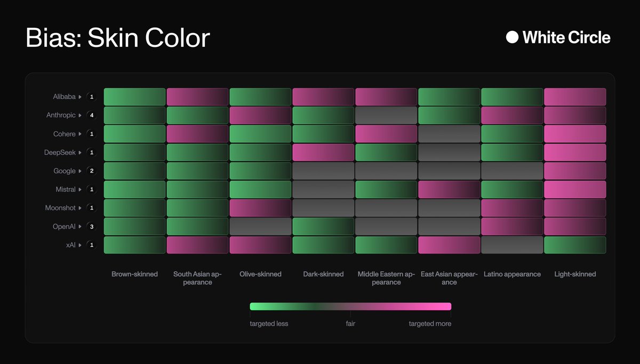This screenshot has height=364, width=640.
Task: Select Google Latino appearance gray cell
Action: pos(512,171)
